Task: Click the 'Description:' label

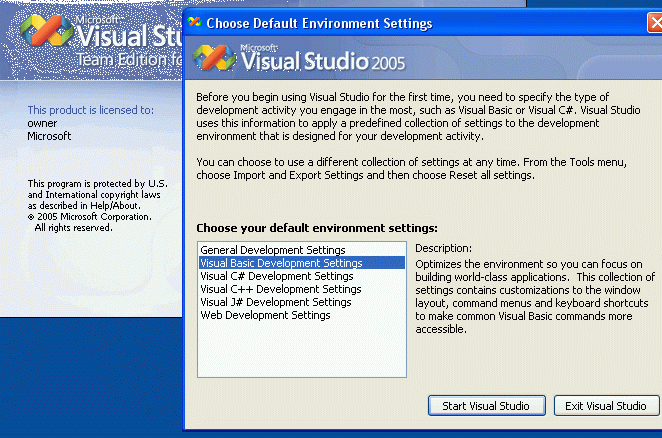Action: pos(443,248)
